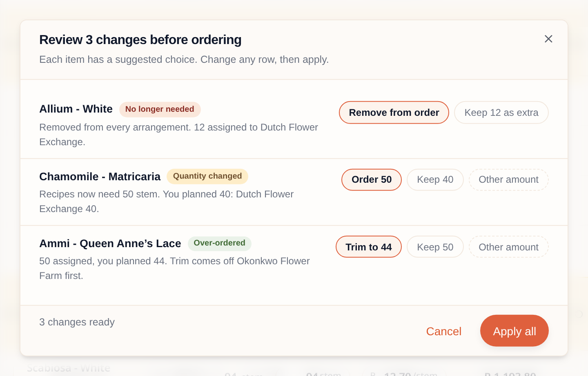Click the subtitle about suggested choice
The width and height of the screenshot is (588, 376).
(x=184, y=60)
